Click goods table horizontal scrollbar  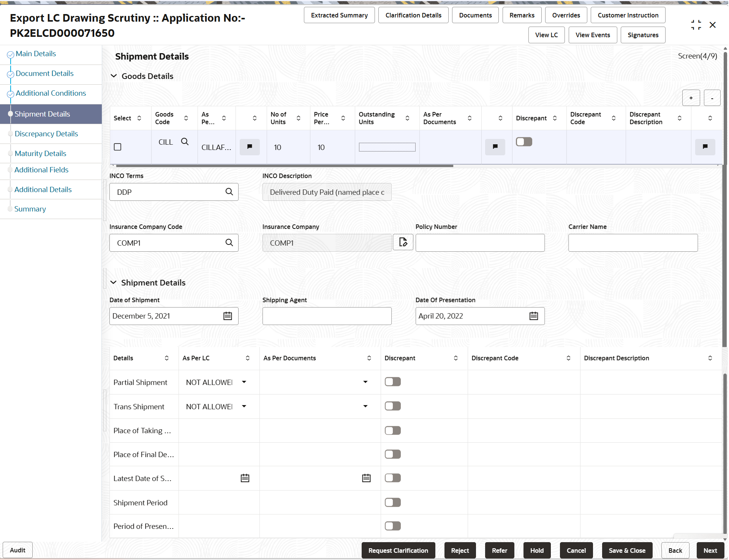pos(284,166)
